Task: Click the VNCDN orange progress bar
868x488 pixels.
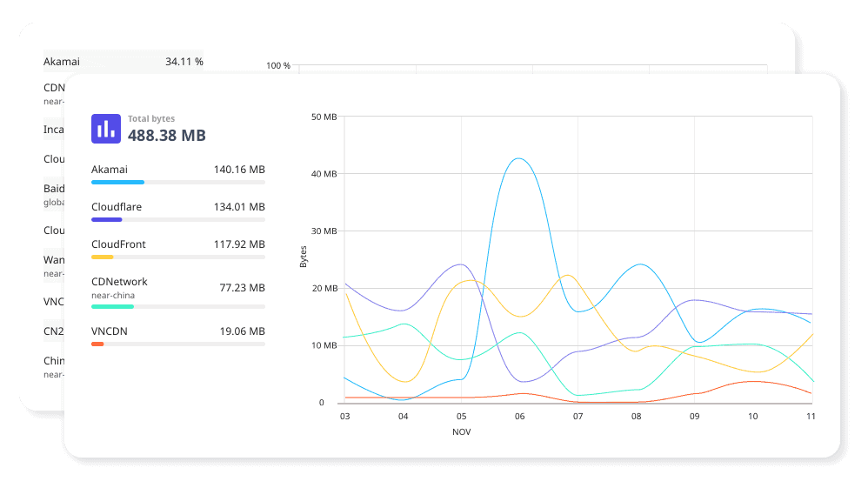Action: [x=97, y=344]
